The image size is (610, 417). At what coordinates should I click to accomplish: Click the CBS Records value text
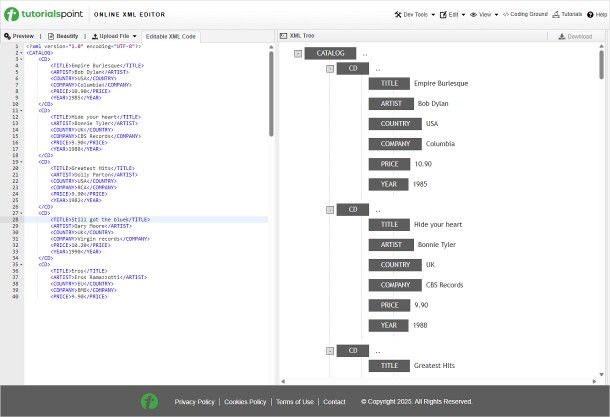pos(444,285)
